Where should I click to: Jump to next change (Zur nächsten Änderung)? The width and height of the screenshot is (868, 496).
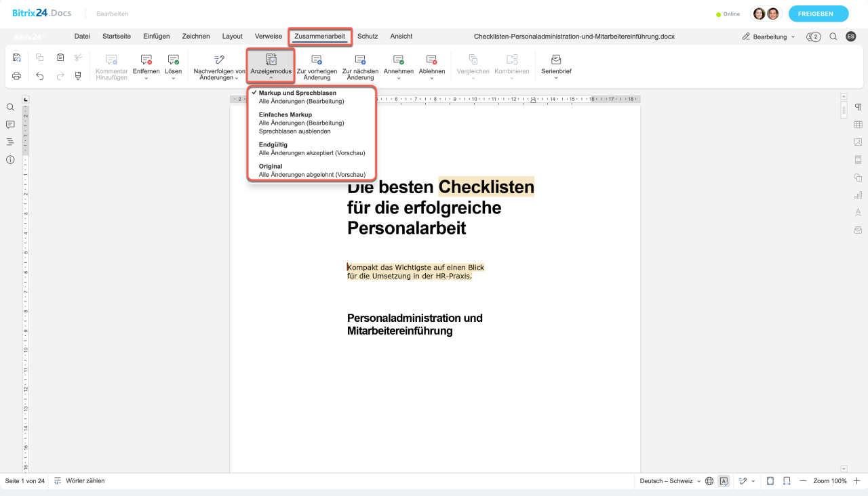tap(360, 67)
